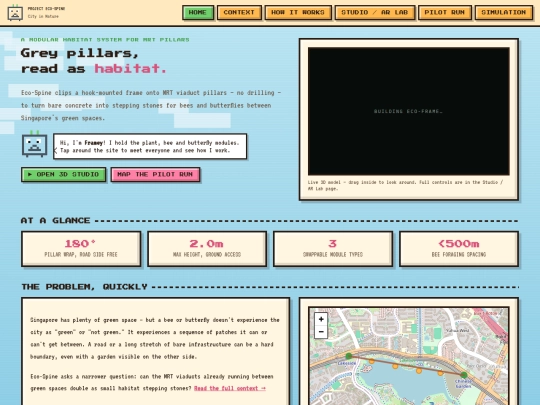The height and width of the screenshot is (405, 540).
Task: Click the <500m bee foraging spacing card
Action: [x=459, y=249]
